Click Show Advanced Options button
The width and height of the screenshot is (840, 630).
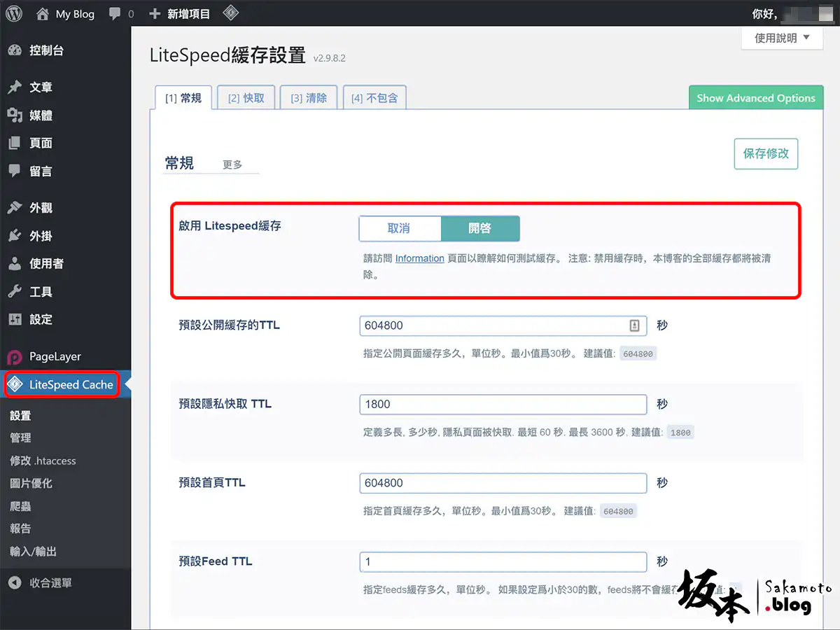click(755, 98)
